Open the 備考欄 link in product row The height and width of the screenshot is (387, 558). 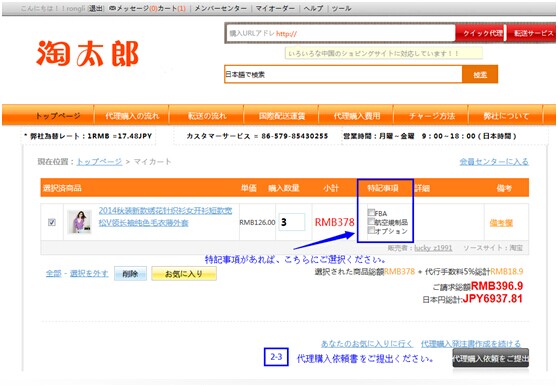click(x=501, y=223)
